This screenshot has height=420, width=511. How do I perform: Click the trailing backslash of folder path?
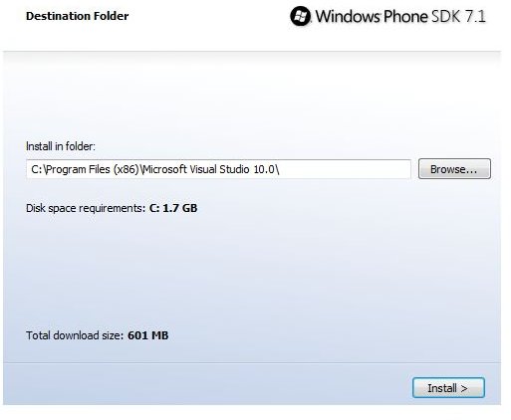(x=277, y=169)
